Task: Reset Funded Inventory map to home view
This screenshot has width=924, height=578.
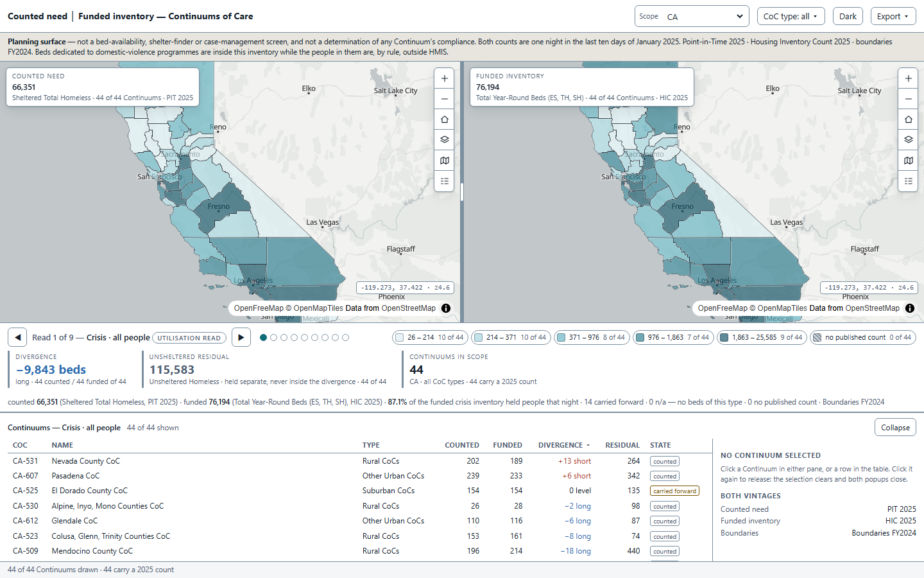Action: tap(908, 119)
